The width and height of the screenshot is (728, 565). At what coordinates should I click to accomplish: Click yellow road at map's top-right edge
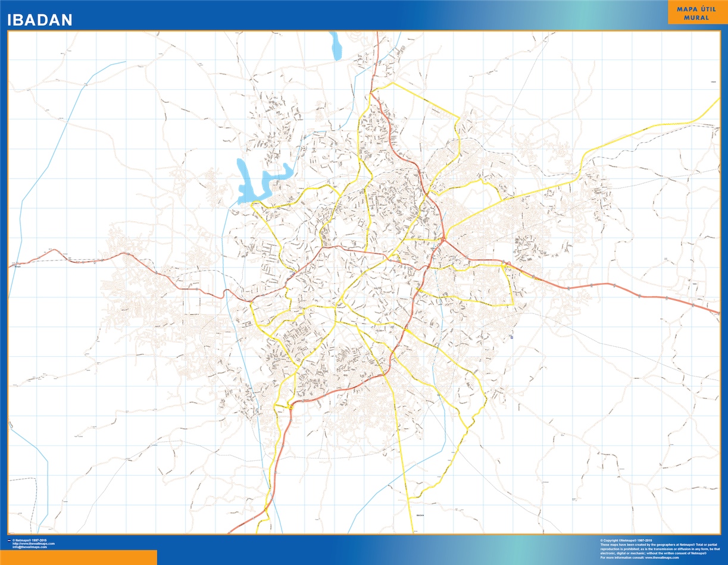(x=714, y=103)
